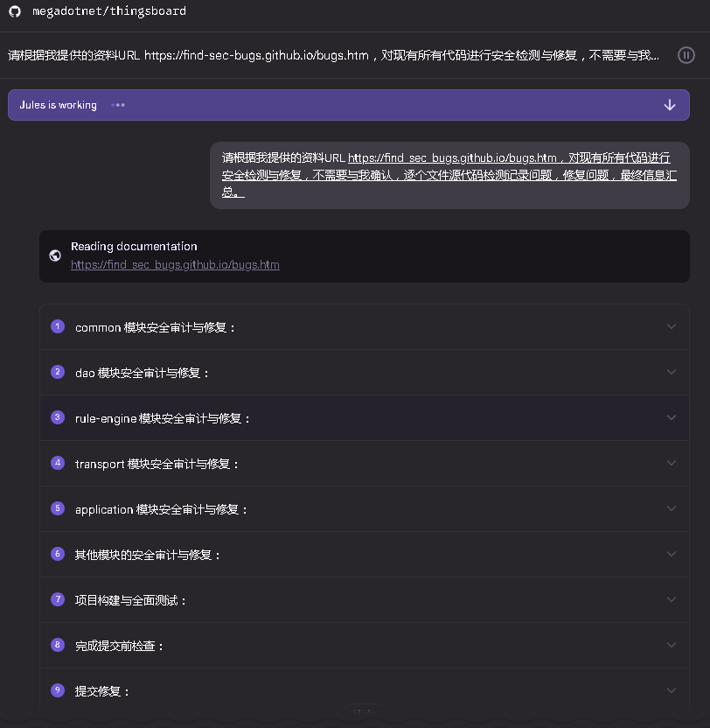710x728 pixels.
Task: Pause the running Jules task
Action: click(x=686, y=55)
